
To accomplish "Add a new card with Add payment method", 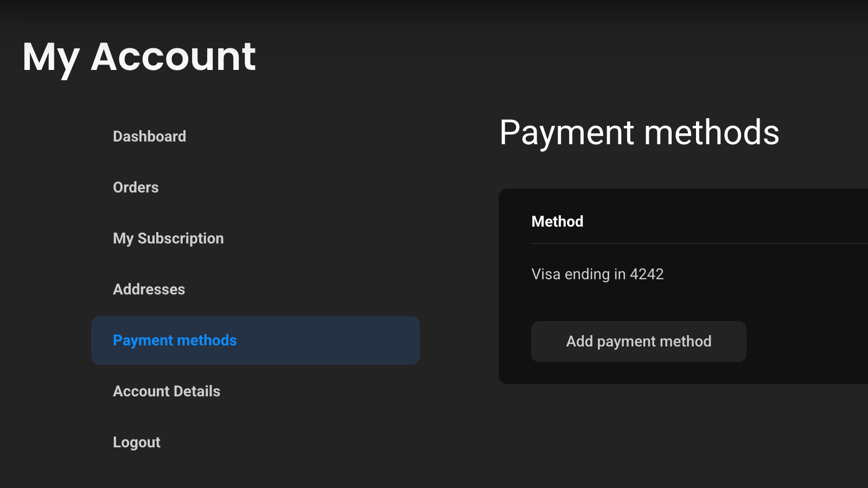I will click(639, 341).
